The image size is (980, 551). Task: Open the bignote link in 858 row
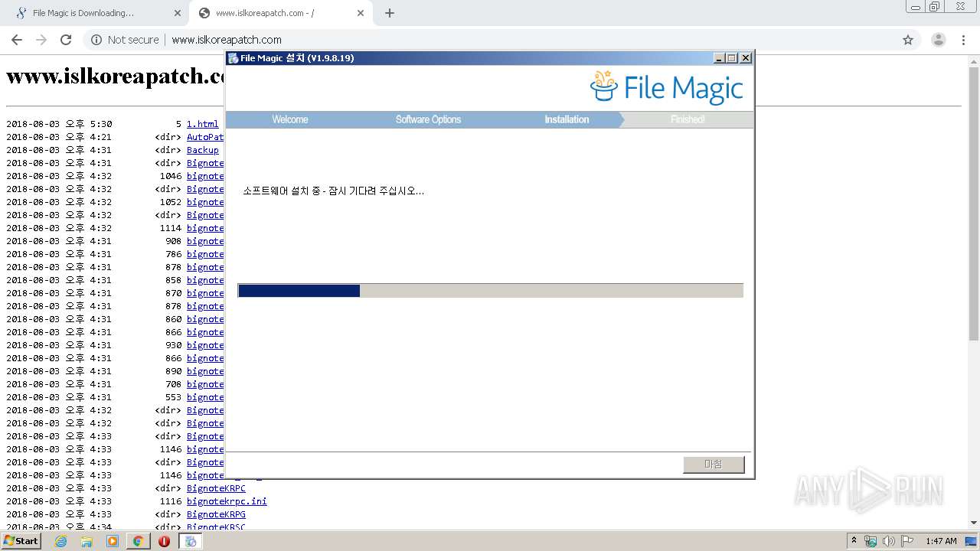[x=205, y=280]
